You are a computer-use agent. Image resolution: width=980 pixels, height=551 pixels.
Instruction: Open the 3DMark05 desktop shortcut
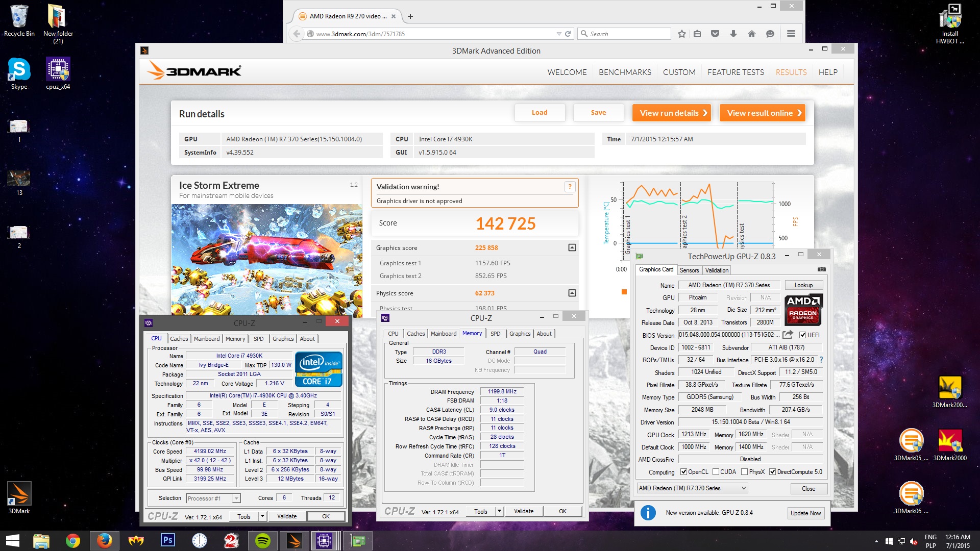(911, 445)
